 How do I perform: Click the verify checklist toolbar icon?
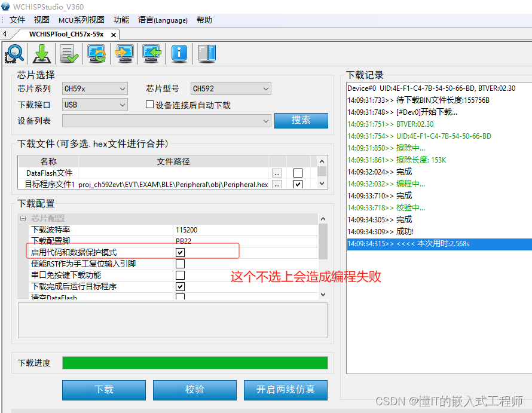pos(69,54)
